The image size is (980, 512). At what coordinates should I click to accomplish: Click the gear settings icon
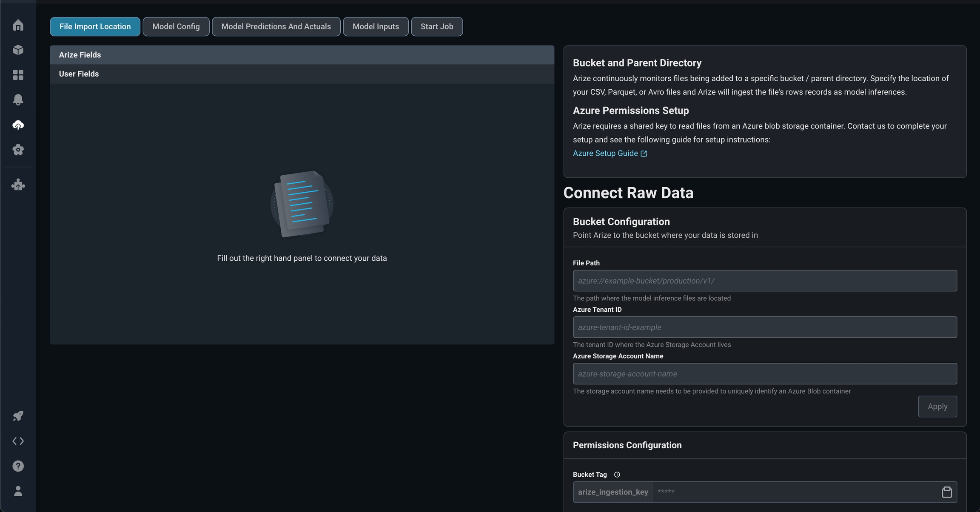(x=18, y=150)
